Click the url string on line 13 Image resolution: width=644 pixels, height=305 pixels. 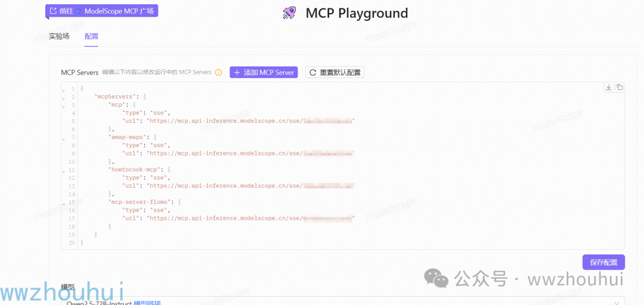[x=250, y=185]
